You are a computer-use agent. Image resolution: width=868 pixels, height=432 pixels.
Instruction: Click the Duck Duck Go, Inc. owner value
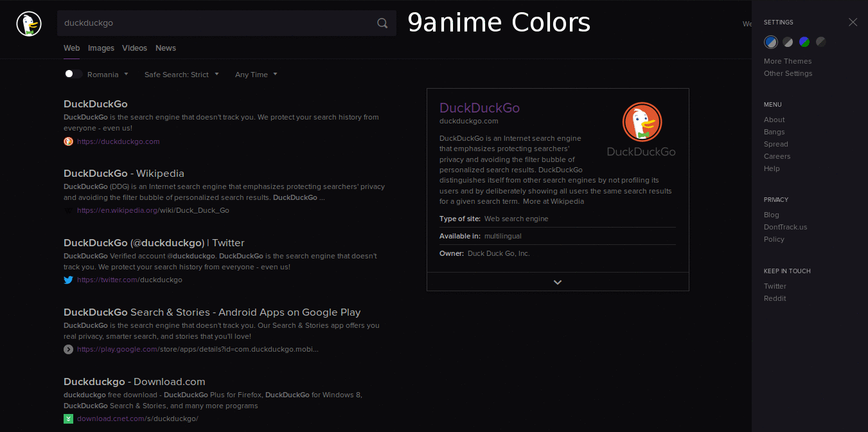pos(499,253)
